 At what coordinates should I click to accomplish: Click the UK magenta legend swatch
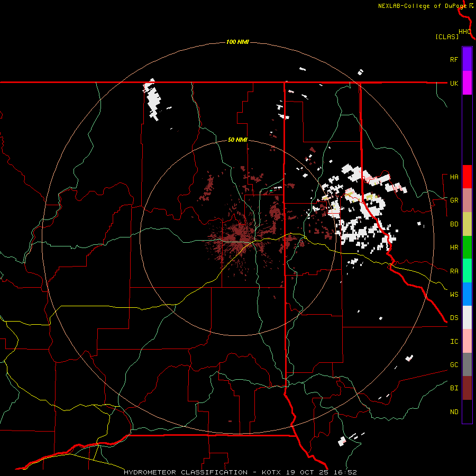click(467, 83)
